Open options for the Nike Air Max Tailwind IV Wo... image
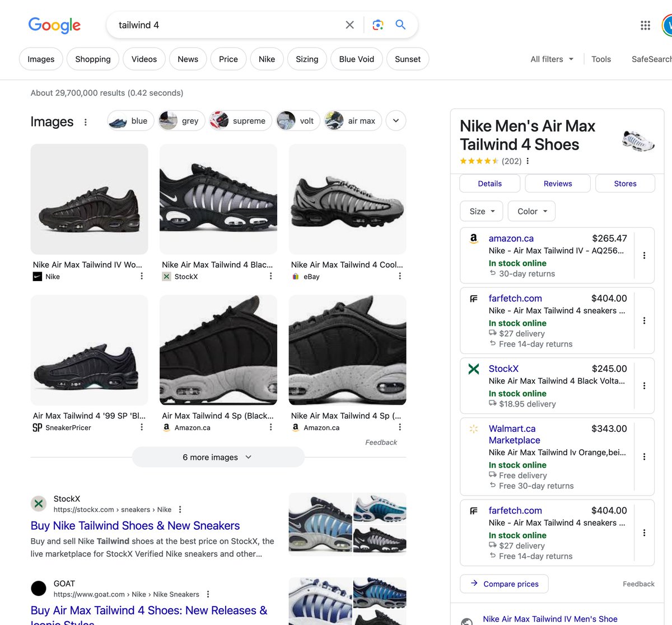 (142, 276)
